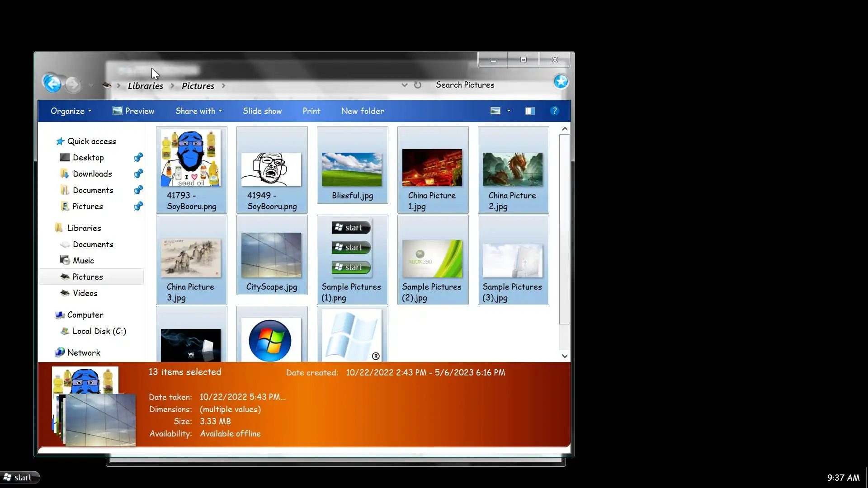Viewport: 868px width, 488px height.
Task: Unpin Downloads from Quick access
Action: click(x=138, y=174)
